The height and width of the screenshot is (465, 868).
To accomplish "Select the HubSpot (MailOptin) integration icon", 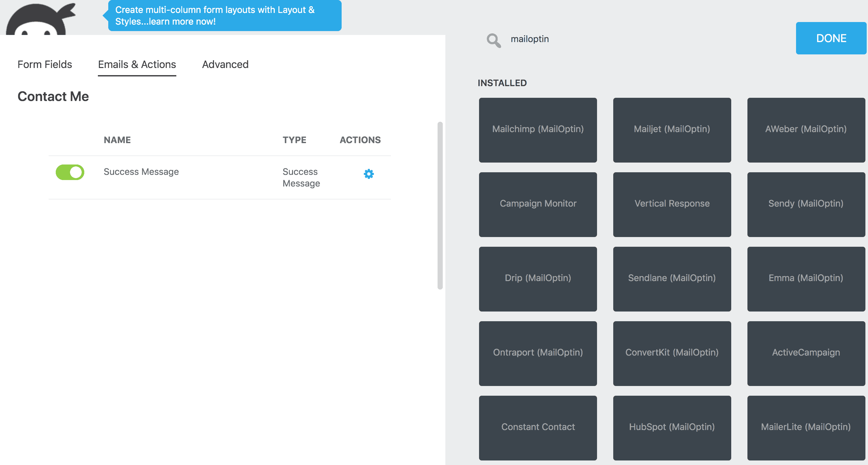I will coord(672,427).
